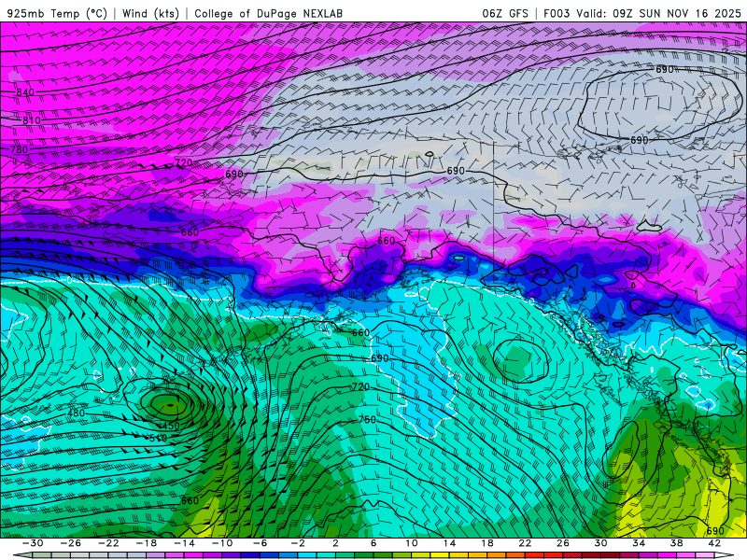
Task: Click the "F003 Valid: 09Z SUN NOV 16 2025" text
Action: point(642,13)
